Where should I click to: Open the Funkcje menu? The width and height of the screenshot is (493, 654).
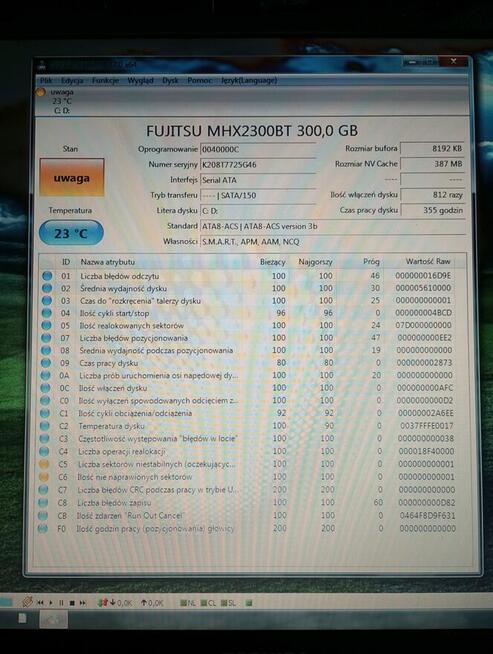(x=106, y=80)
